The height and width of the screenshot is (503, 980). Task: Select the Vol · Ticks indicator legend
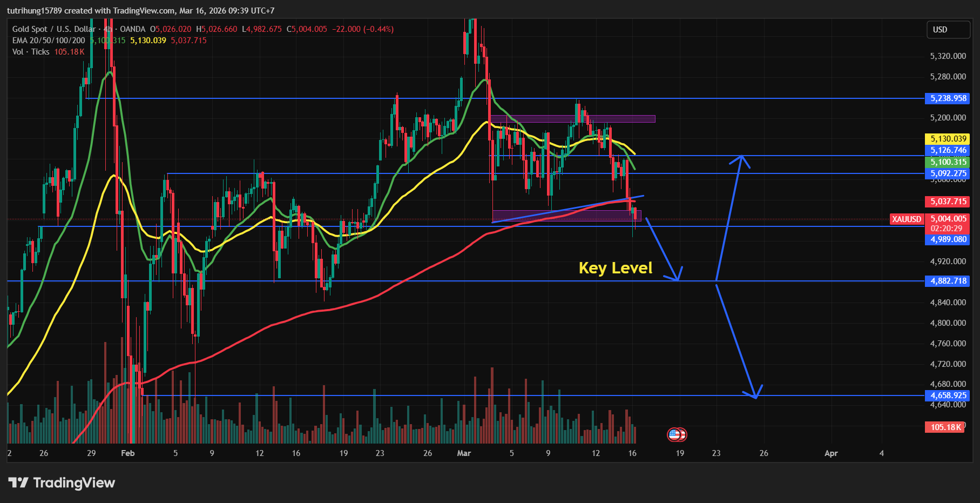pos(31,52)
